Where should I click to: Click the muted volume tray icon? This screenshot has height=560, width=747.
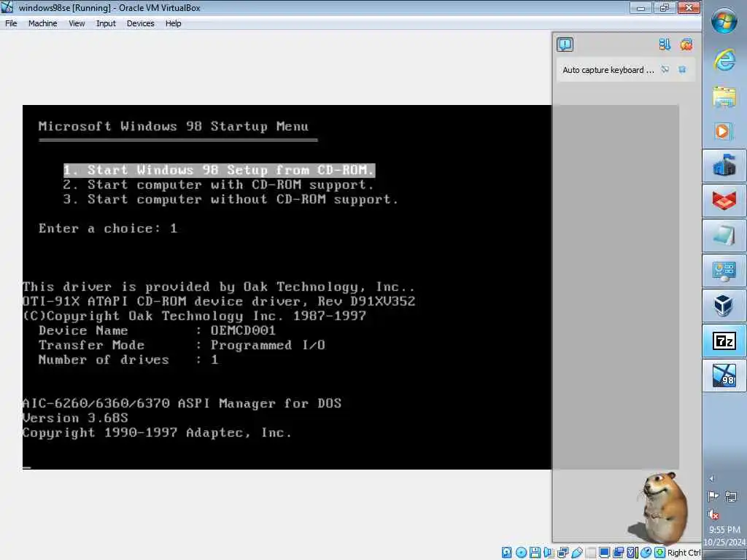coord(713,515)
